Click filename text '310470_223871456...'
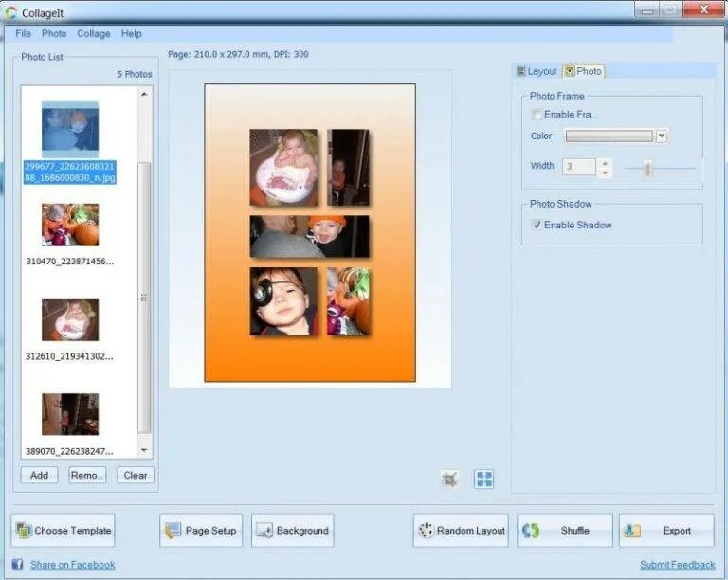The width and height of the screenshot is (728, 580). coord(69,262)
